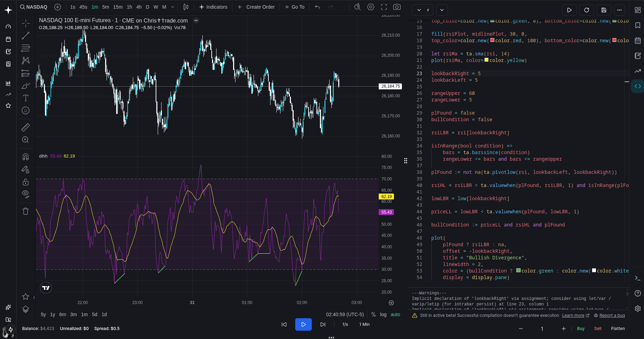
Task: Toggle drawings visibility eye icon
Action: pyautogui.click(x=26, y=194)
